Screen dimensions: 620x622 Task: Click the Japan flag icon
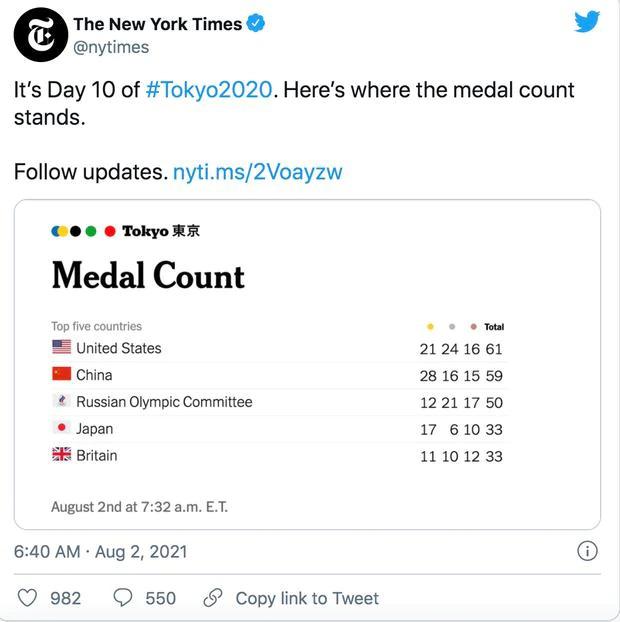(62, 428)
